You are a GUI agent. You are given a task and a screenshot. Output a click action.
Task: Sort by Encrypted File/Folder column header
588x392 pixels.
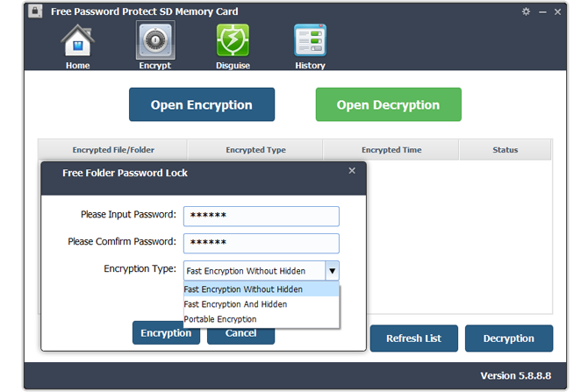(x=113, y=150)
